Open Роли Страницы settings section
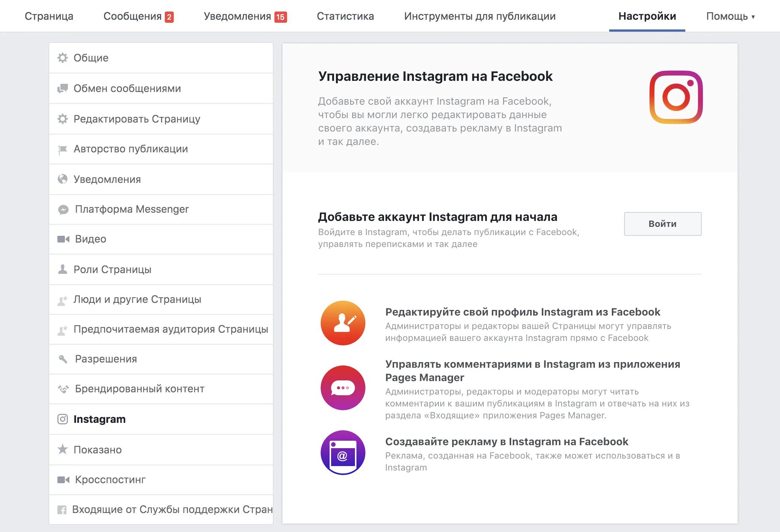 click(112, 269)
